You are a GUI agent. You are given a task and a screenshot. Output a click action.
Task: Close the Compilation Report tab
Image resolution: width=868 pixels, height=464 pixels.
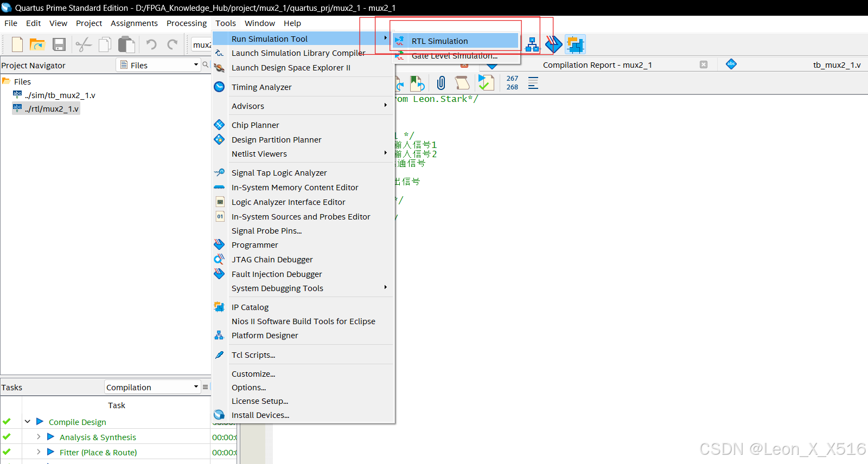[704, 65]
